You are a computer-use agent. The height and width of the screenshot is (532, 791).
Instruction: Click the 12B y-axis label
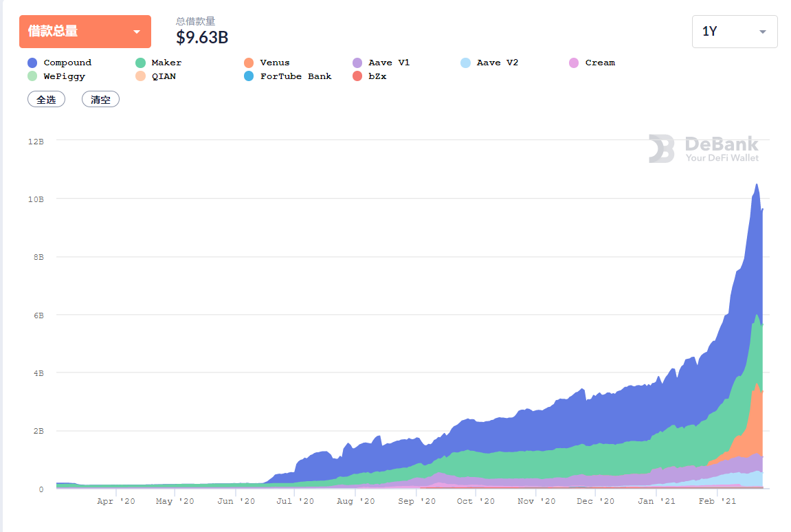36,142
